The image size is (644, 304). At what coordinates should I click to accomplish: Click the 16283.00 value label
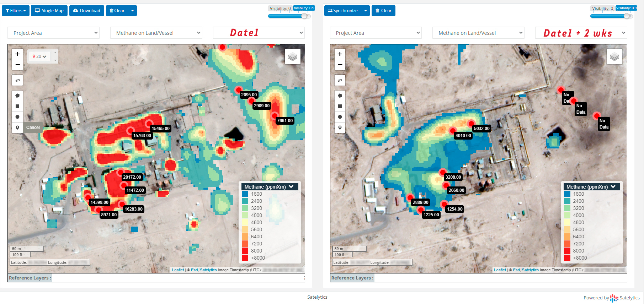coord(134,209)
